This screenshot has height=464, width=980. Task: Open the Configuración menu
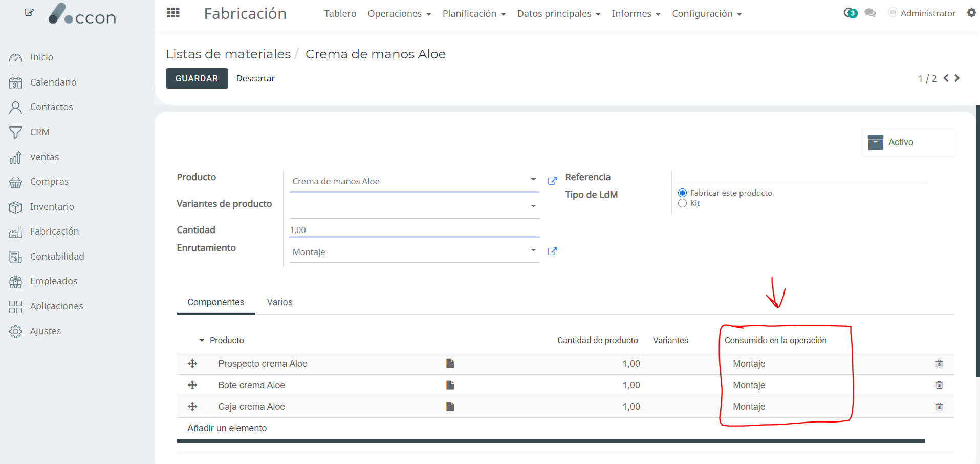pos(707,14)
